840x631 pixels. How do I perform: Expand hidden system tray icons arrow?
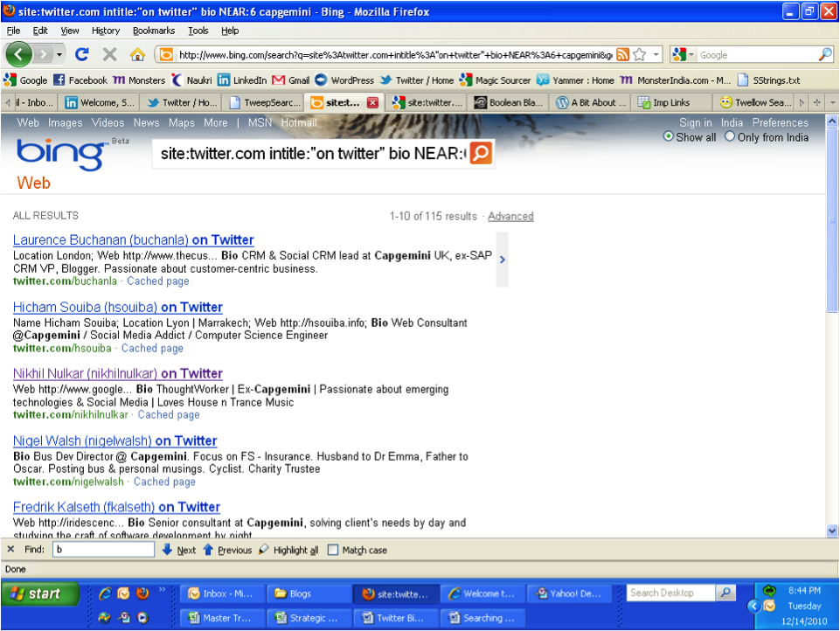pos(753,606)
